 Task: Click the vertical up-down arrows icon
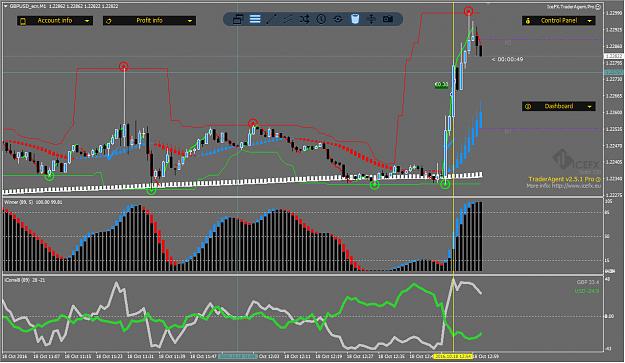click(x=371, y=19)
